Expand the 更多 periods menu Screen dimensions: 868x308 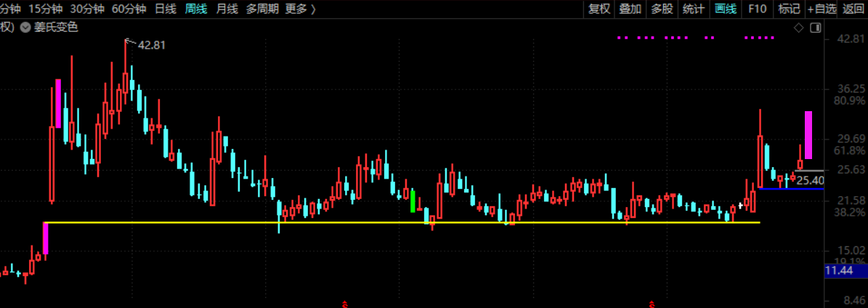point(301,8)
